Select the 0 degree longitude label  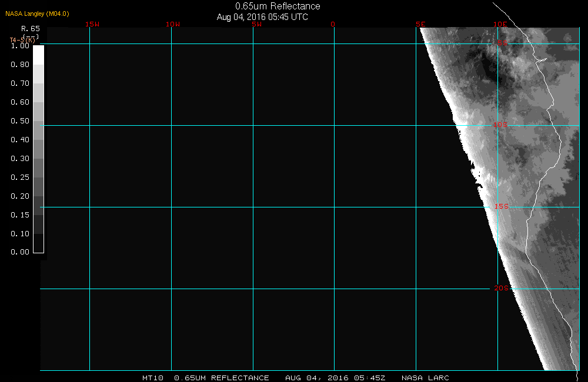[x=333, y=24]
